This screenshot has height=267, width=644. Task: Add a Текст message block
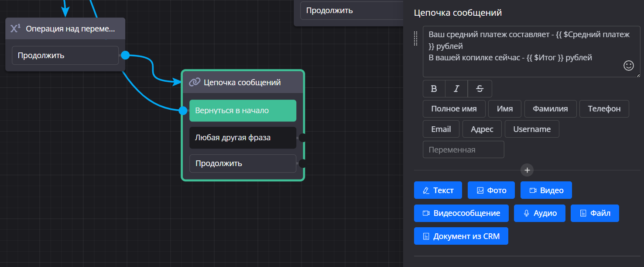point(438,190)
